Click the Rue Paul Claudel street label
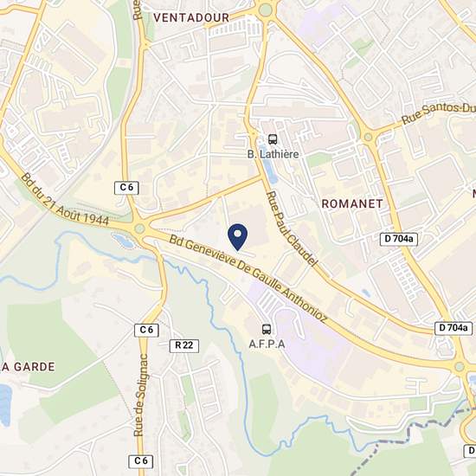Viewport: 476px width, 476px height. pos(292,228)
